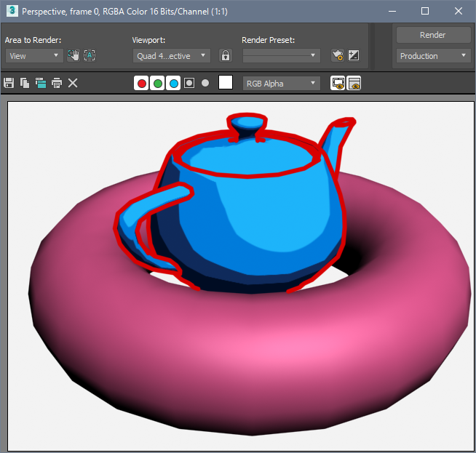Lock the render viewport with padlock

pyautogui.click(x=226, y=55)
